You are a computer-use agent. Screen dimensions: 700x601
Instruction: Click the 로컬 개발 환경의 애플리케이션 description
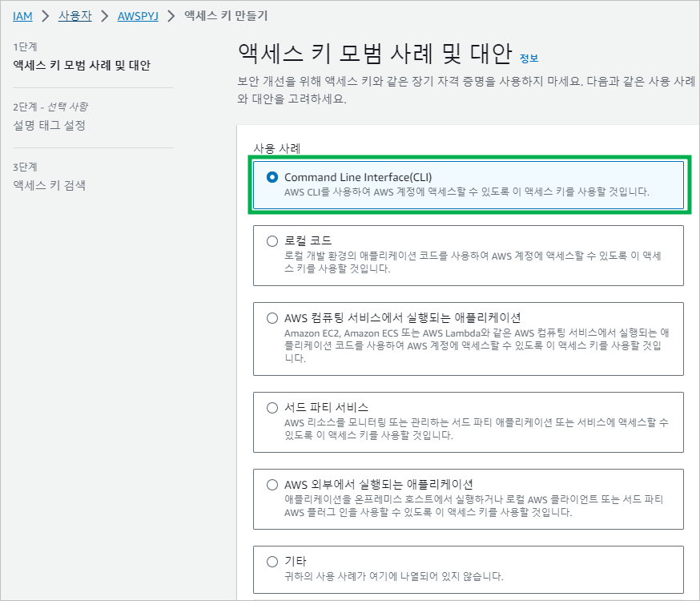pyautogui.click(x=473, y=262)
